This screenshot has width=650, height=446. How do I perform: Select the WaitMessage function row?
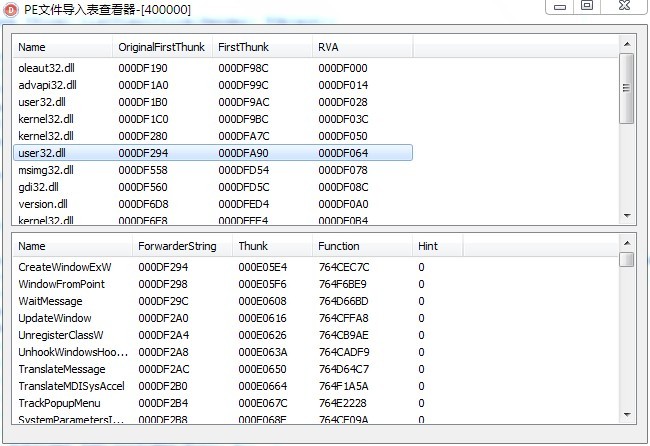pos(238,301)
